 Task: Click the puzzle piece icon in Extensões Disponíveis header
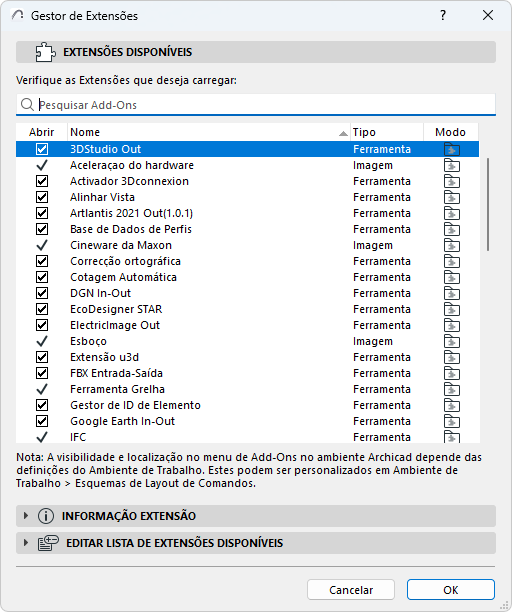45,52
